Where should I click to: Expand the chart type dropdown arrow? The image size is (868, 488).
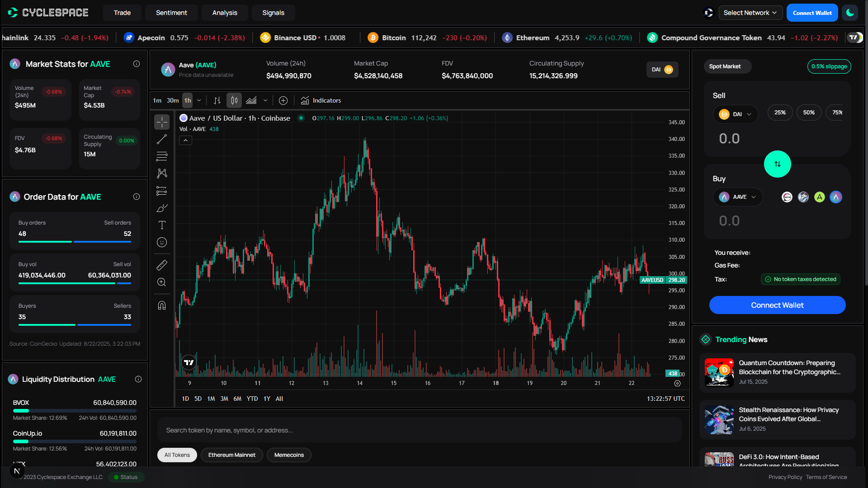tap(265, 100)
